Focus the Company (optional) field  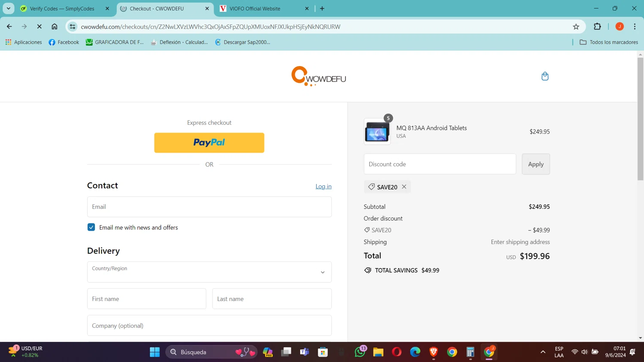[x=209, y=326]
